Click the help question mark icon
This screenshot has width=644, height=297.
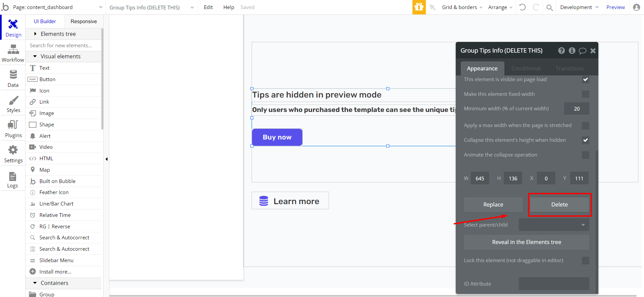point(561,51)
